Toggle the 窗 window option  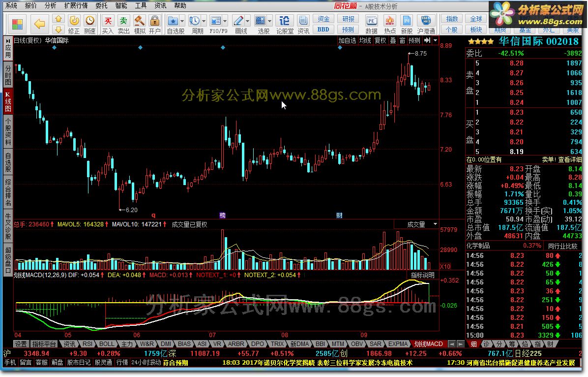[x=402, y=40]
